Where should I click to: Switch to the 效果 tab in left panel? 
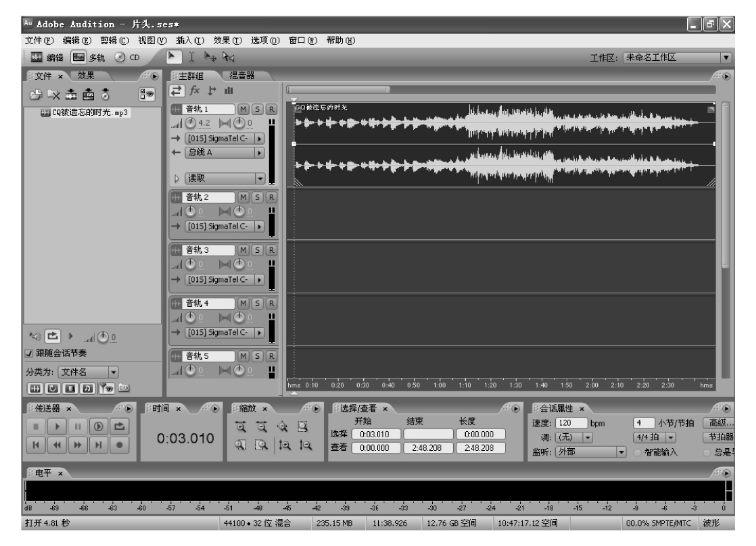[86, 75]
